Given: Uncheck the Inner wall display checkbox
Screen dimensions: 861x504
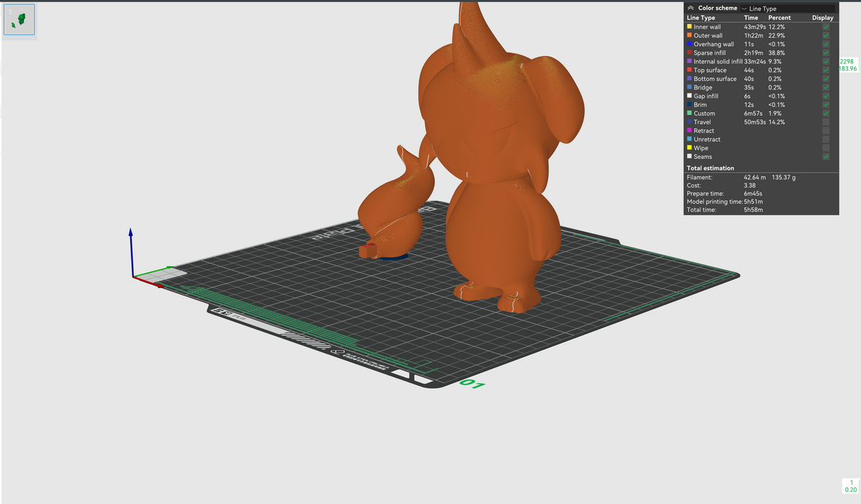Looking at the screenshot, I should 826,27.
